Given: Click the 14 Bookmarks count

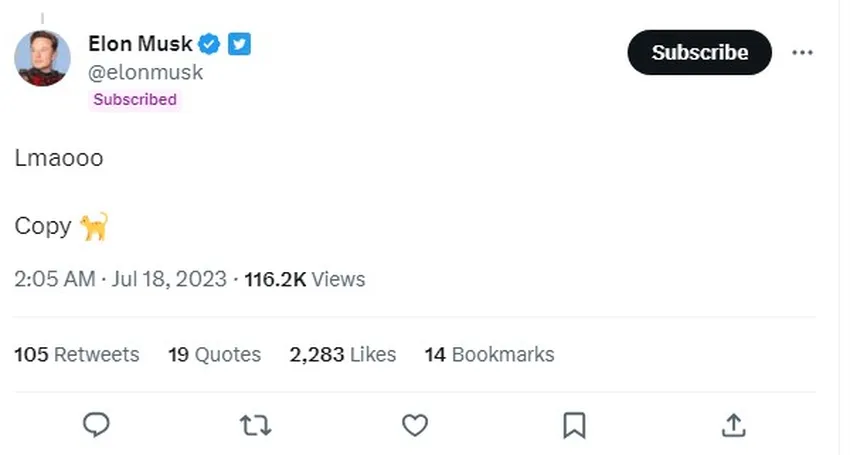Looking at the screenshot, I should tap(489, 354).
